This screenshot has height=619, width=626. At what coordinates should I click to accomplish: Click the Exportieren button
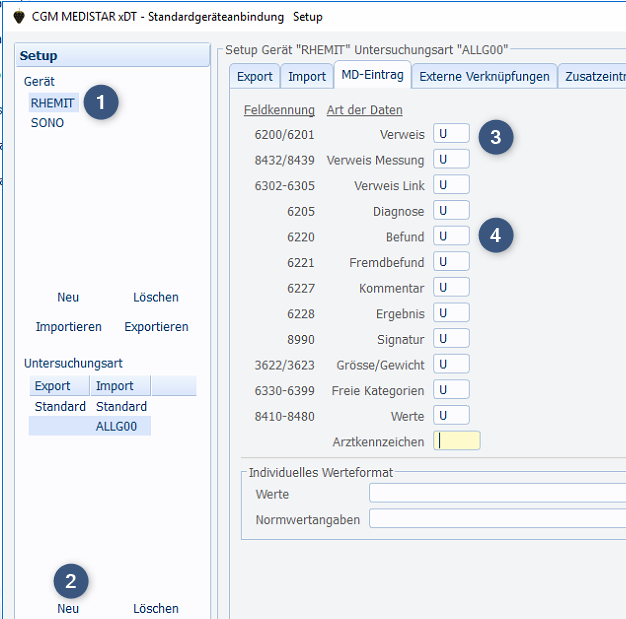156,327
